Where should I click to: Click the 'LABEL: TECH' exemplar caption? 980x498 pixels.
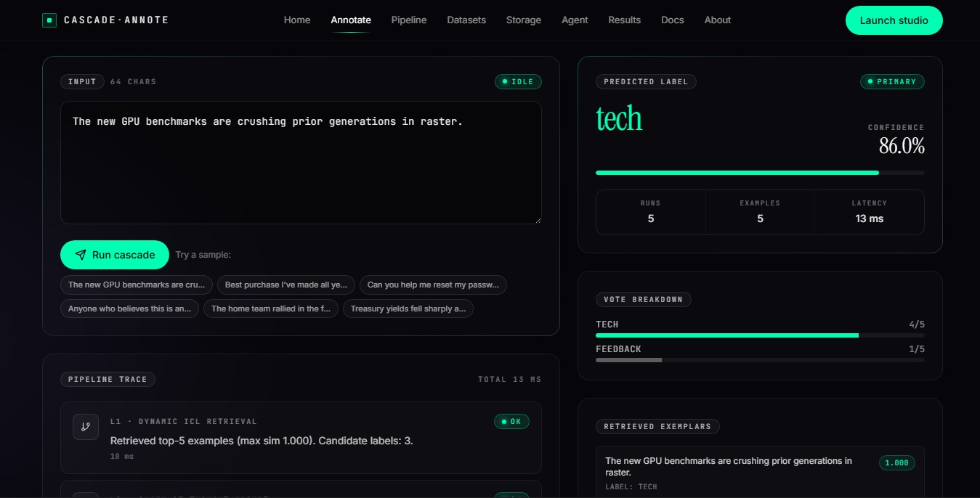pos(631,487)
